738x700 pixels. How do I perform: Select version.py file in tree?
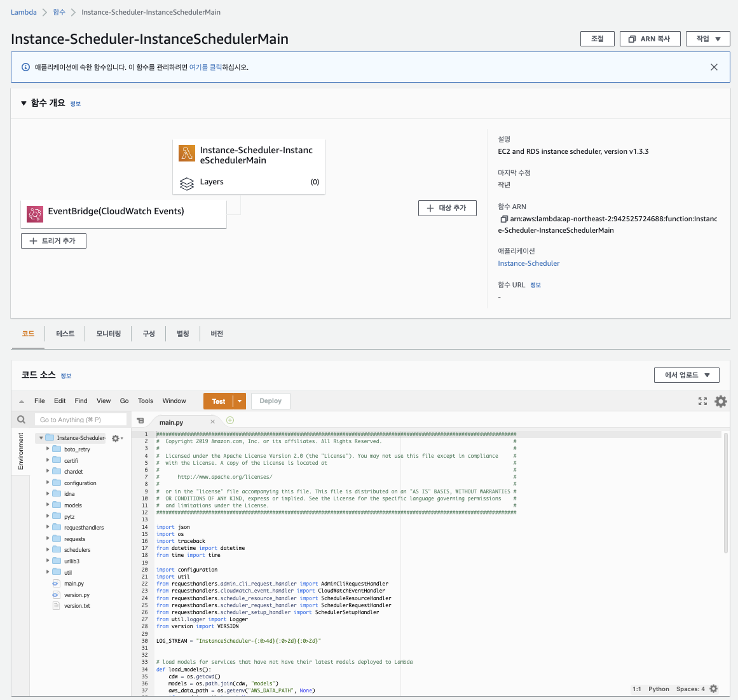tap(76, 595)
